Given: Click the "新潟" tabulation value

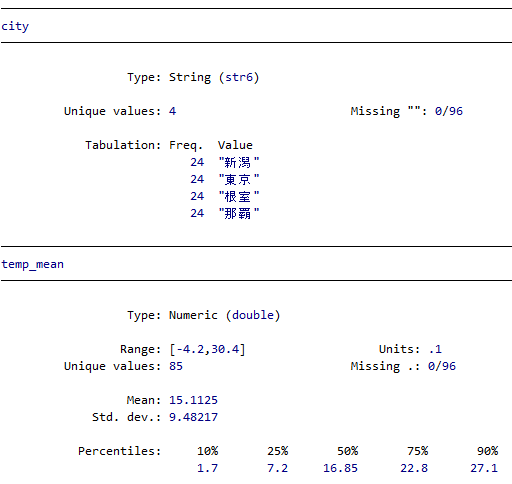Looking at the screenshot, I should tap(239, 163).
